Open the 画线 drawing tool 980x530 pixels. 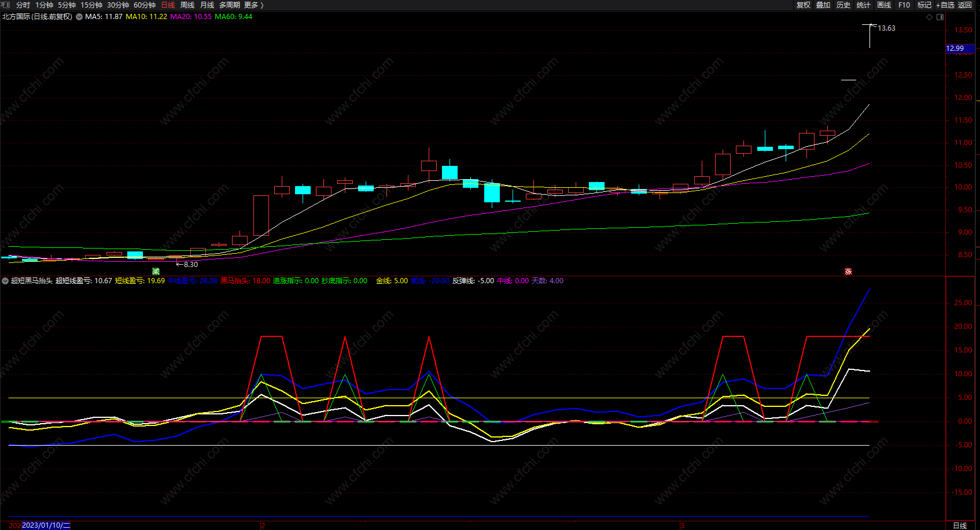(x=884, y=5)
